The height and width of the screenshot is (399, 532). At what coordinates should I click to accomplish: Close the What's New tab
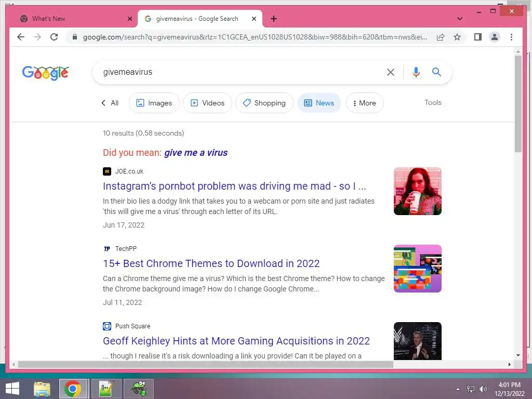coord(129,19)
